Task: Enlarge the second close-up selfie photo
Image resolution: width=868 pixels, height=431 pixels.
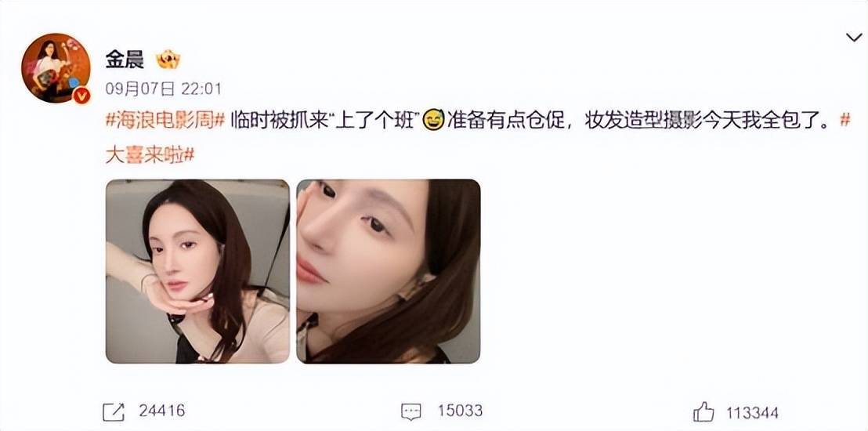Action: pos(388,271)
